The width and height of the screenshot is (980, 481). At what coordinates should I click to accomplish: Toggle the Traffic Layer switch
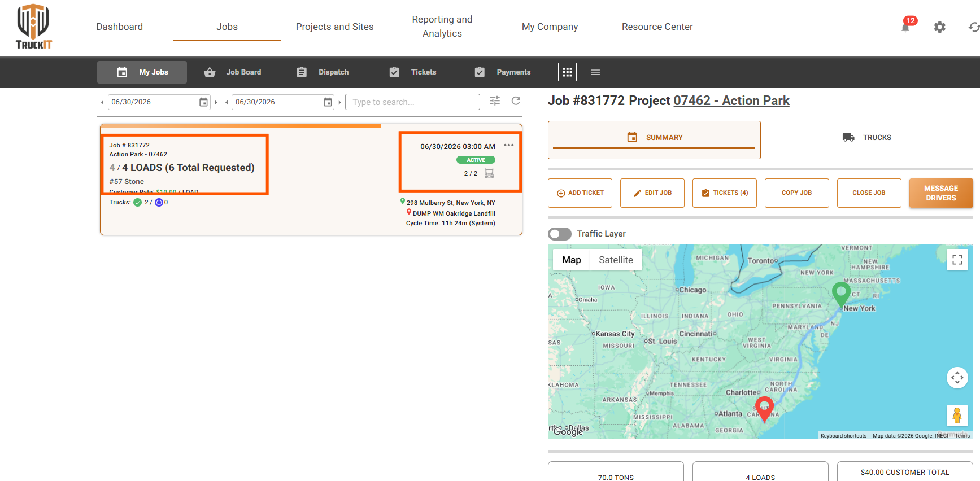pyautogui.click(x=560, y=234)
